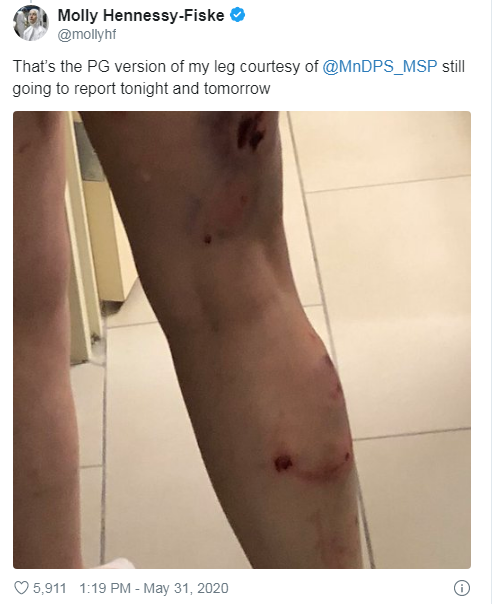This screenshot has width=494, height=604.
Task: Click the 5,911 likes count
Action: tap(49, 588)
